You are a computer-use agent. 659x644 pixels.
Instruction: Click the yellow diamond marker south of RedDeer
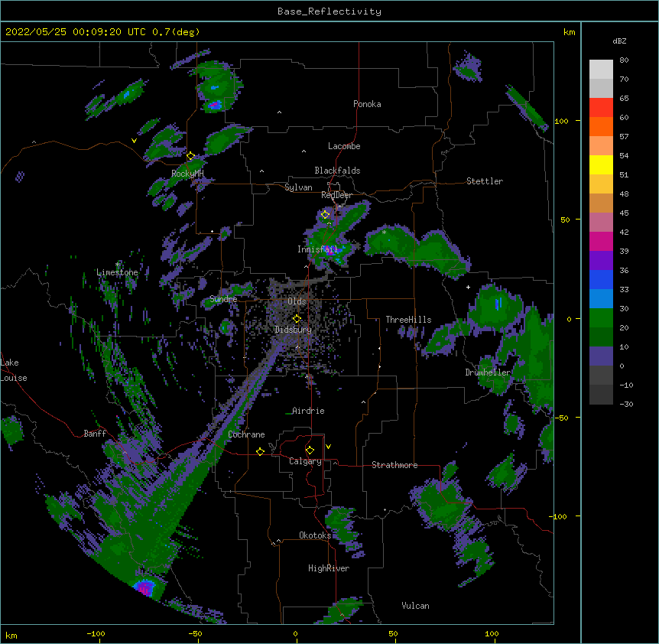tap(325, 215)
